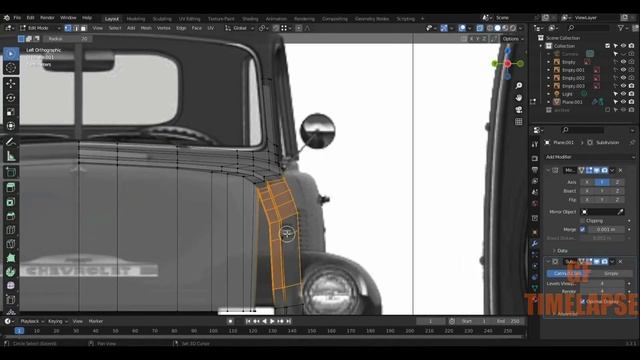Viewport: 640px width, 360px height.
Task: Toggle the Optimal Display checkbox
Action: (x=582, y=301)
